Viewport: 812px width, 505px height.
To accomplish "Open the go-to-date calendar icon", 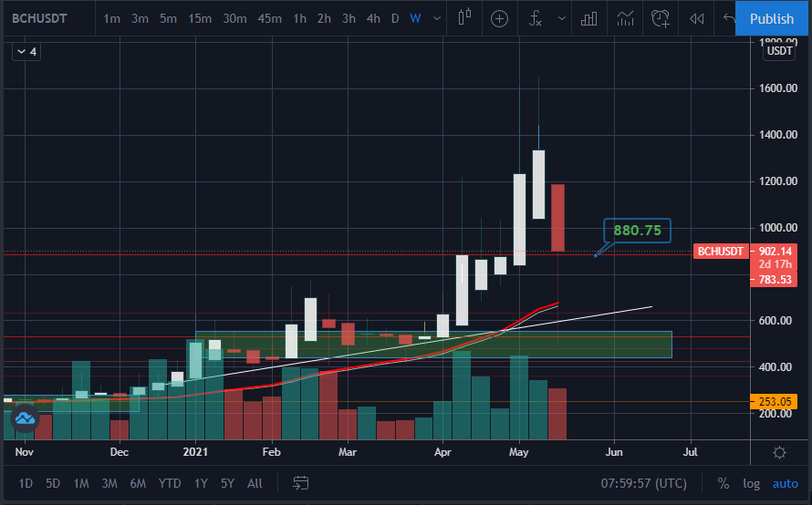I will click(300, 483).
